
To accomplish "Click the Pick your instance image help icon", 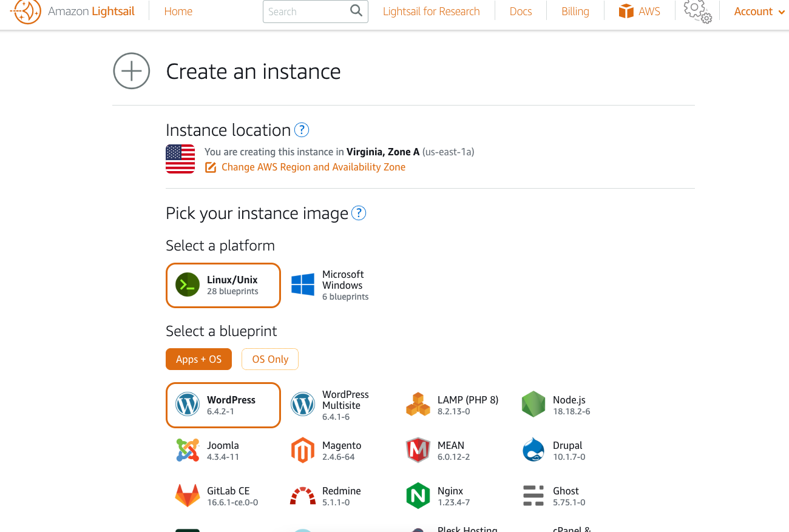I will tap(359, 213).
